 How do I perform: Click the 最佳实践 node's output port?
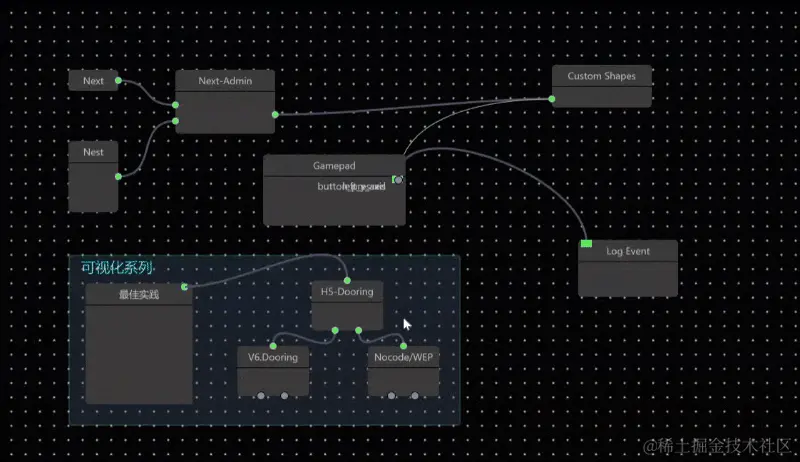(x=185, y=287)
